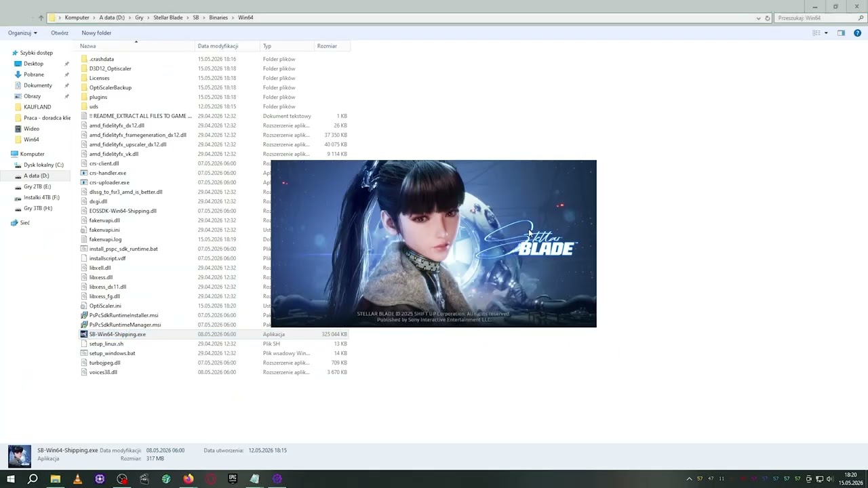Screen dimensions: 868x488
Task: Open the Windows Start menu
Action: click(x=11, y=479)
